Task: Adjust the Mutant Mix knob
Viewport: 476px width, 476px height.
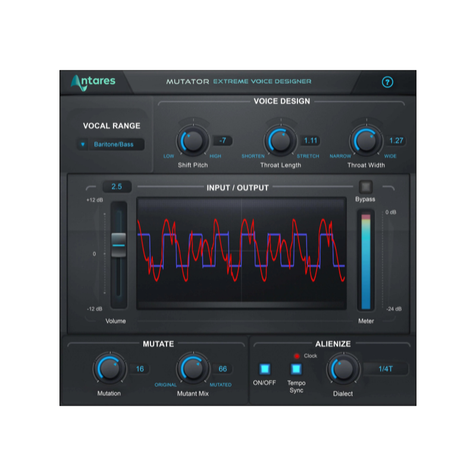Action: (x=192, y=369)
